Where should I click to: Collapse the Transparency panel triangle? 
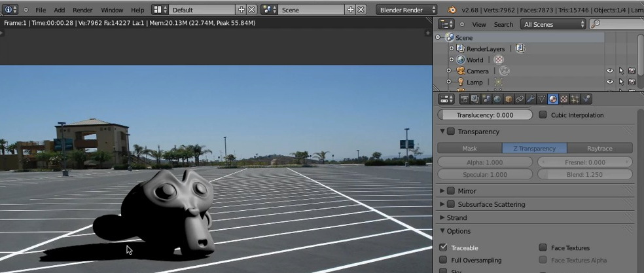pyautogui.click(x=442, y=132)
